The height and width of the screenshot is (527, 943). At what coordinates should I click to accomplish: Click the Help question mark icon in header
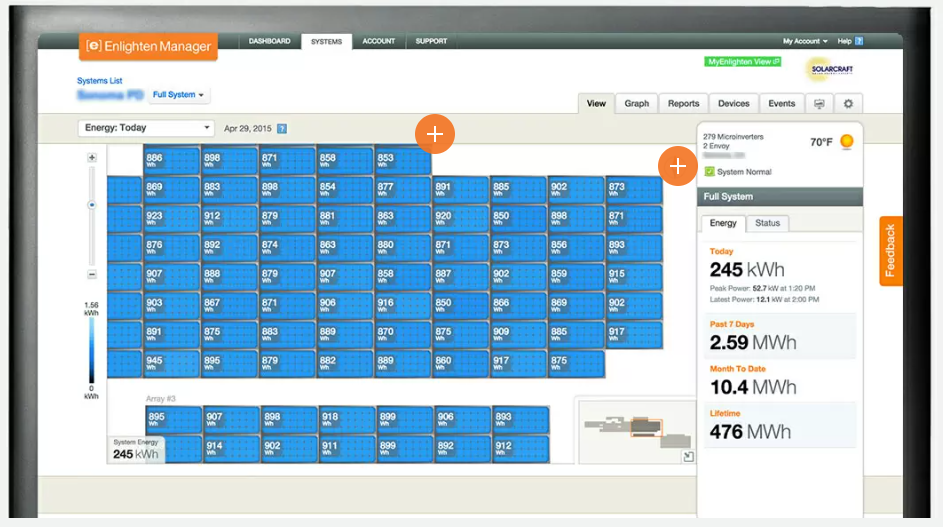[x=859, y=41]
